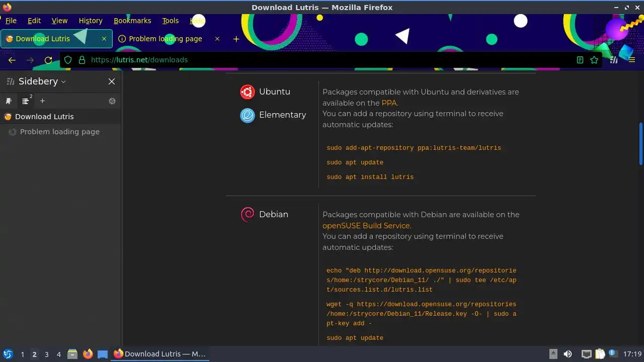The height and width of the screenshot is (362, 644).
Task: Click the Debian swirl logo icon
Action: [248, 215]
